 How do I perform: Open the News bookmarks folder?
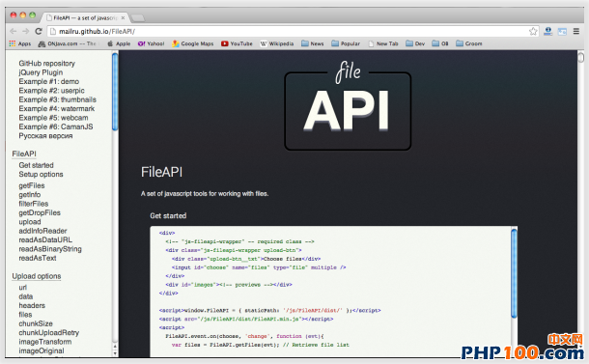313,43
